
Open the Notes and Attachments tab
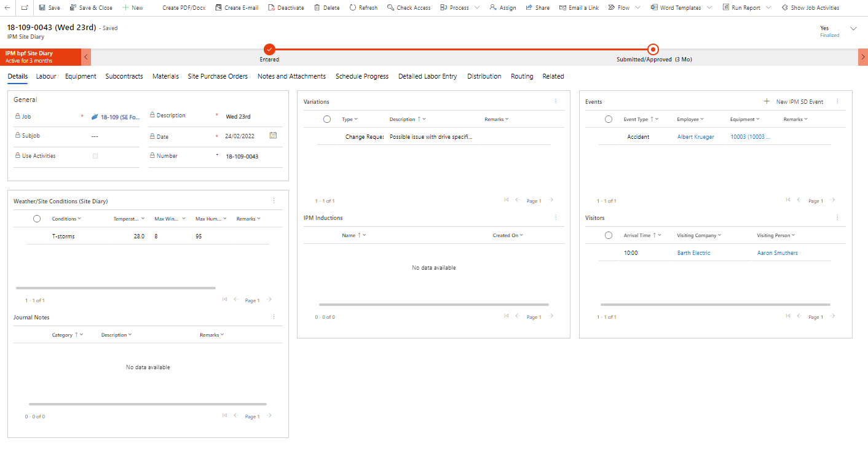[291, 76]
